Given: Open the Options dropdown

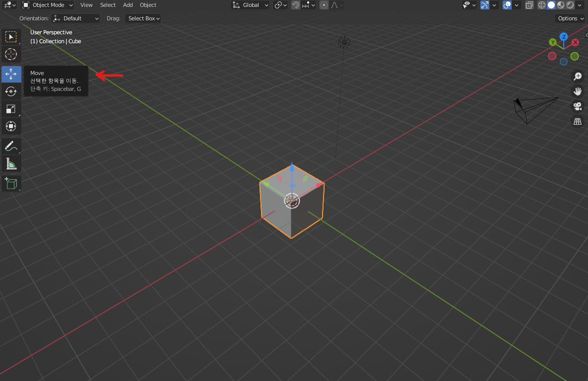Looking at the screenshot, I should coord(570,18).
